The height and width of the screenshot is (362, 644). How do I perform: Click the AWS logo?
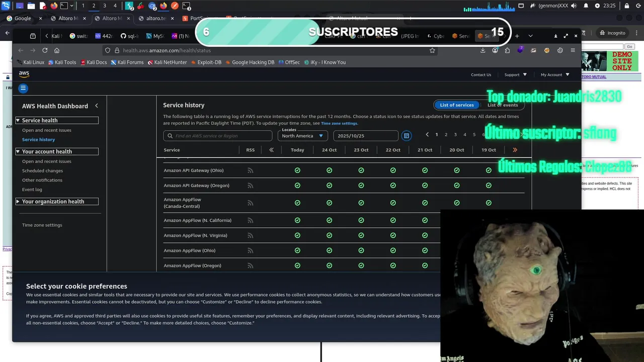tap(24, 73)
